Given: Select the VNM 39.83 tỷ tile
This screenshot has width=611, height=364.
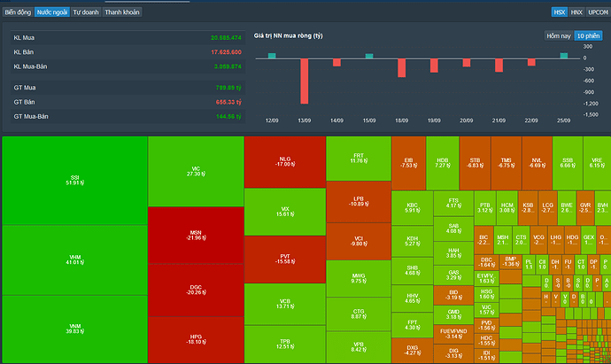Looking at the screenshot, I should (x=74, y=329).
